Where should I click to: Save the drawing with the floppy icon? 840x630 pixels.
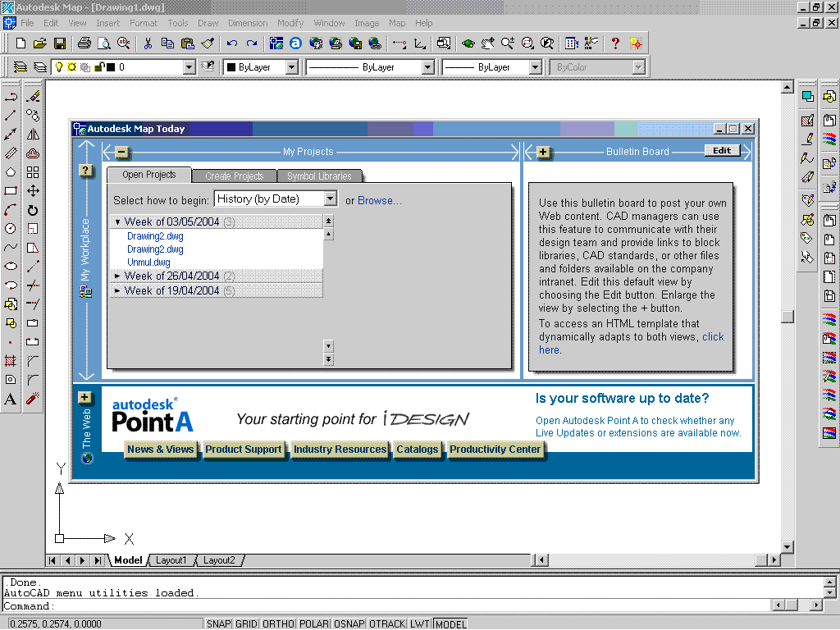coord(59,43)
